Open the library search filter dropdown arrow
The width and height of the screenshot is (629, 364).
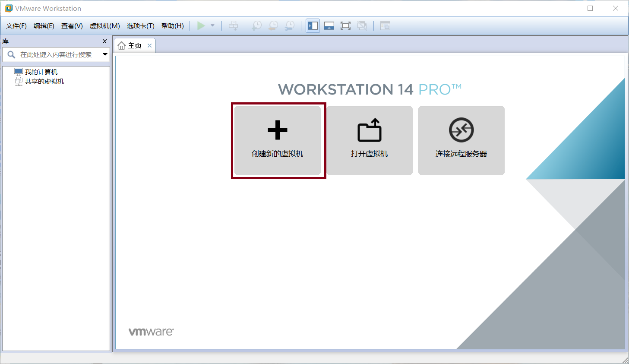tap(105, 54)
